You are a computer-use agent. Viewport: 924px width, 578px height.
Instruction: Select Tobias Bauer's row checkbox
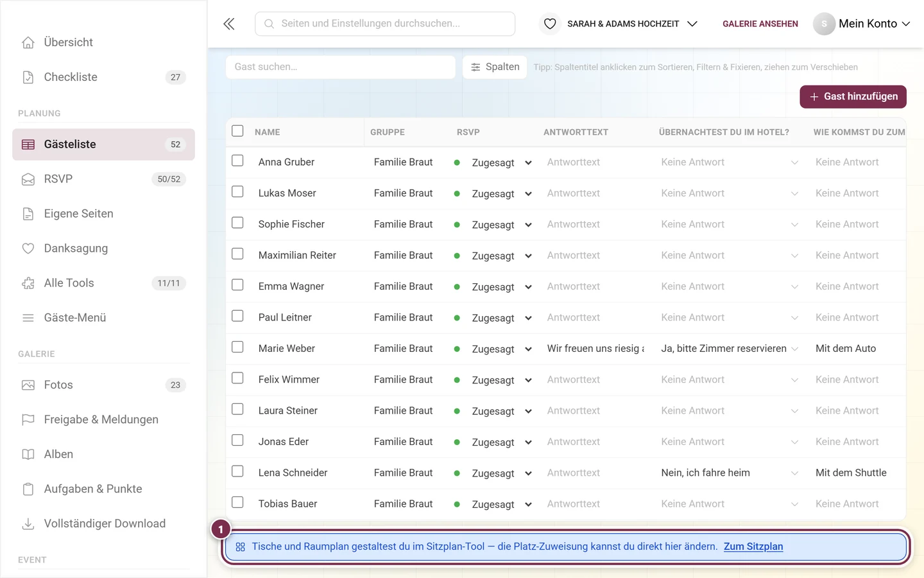237,502
